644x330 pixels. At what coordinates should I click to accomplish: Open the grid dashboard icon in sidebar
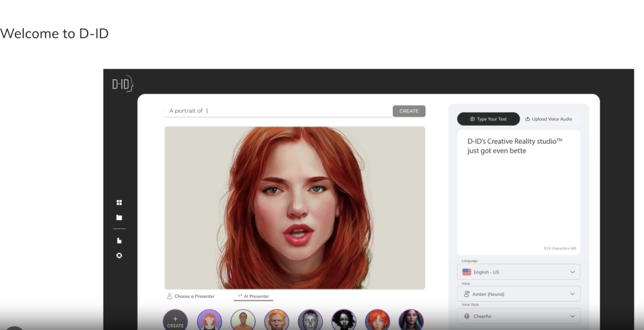pos(118,203)
